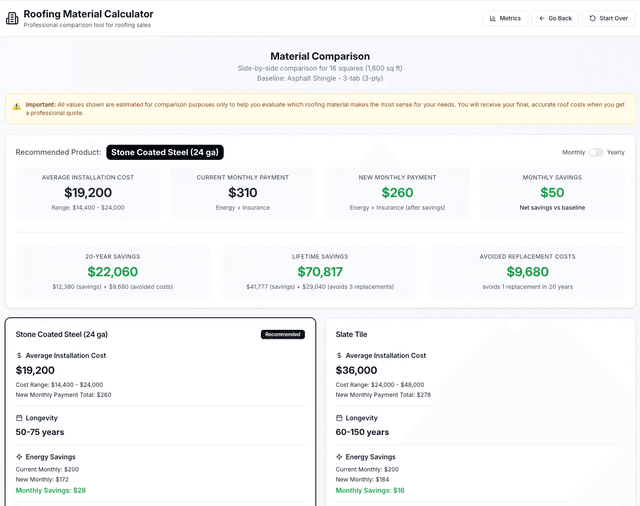Click the warning triangle icon in the notice banner
The image size is (640, 506).
click(16, 105)
